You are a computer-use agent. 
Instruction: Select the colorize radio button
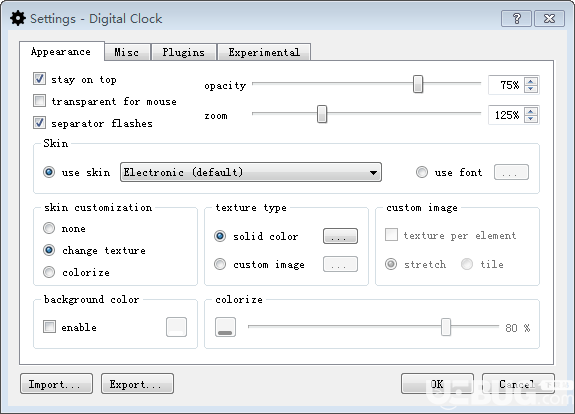click(x=49, y=272)
